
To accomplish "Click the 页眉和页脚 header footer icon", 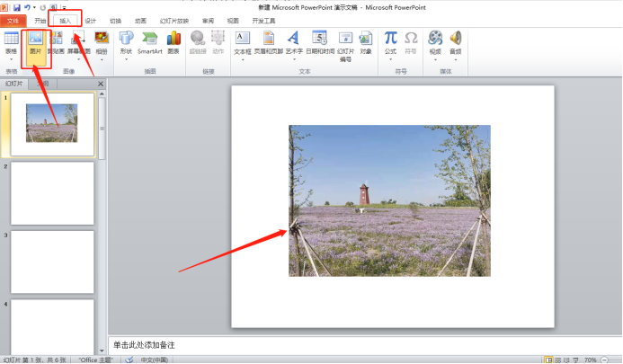I will coord(269,42).
